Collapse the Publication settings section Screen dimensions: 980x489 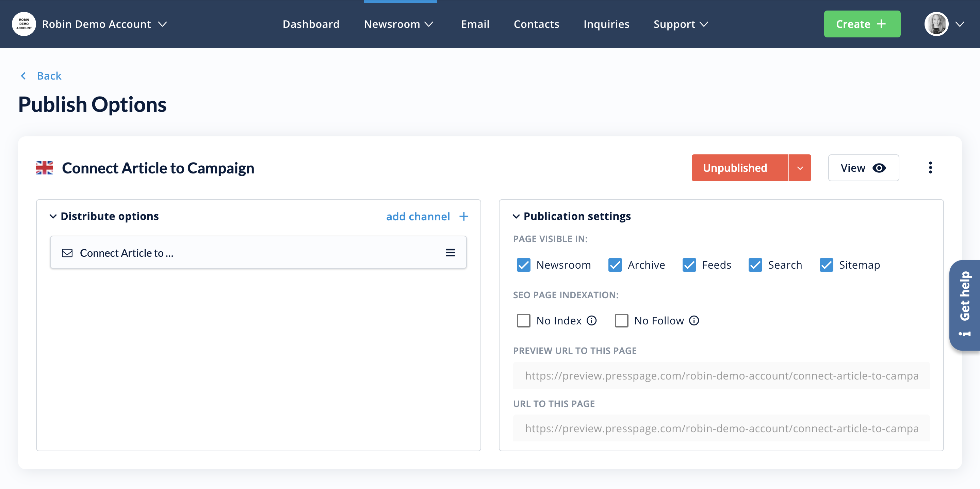tap(516, 216)
